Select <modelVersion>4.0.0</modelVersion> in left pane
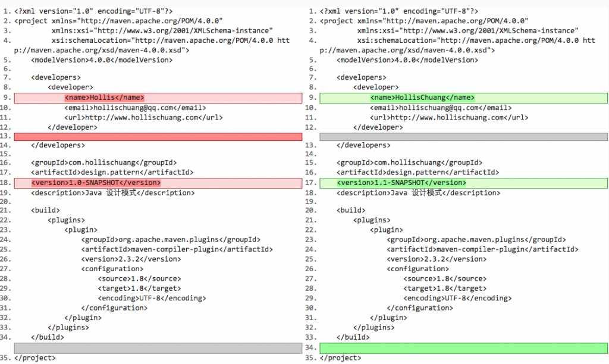The height and width of the screenshot is (364, 609). (x=102, y=60)
